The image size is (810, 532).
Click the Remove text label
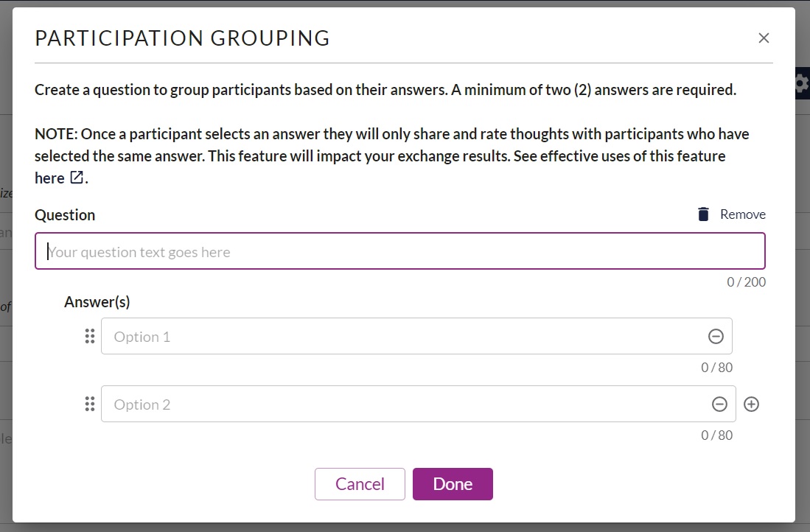point(743,214)
